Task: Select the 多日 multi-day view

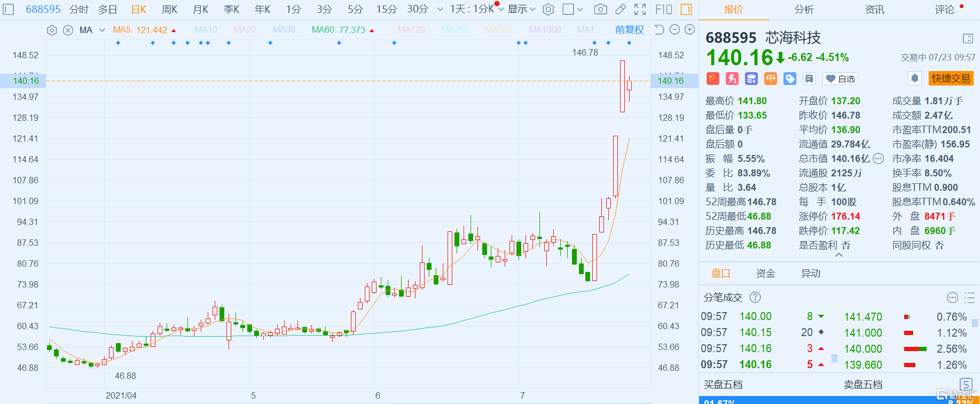Action: tap(107, 9)
